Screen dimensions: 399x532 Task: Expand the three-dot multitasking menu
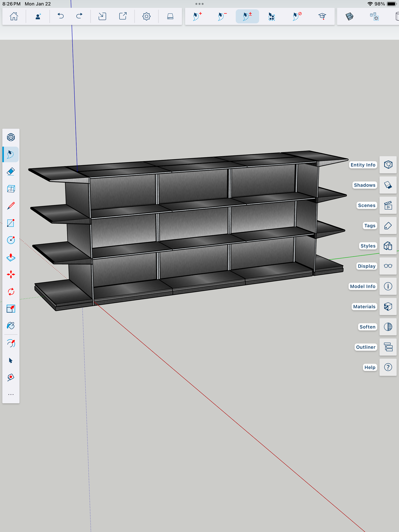pos(199,4)
